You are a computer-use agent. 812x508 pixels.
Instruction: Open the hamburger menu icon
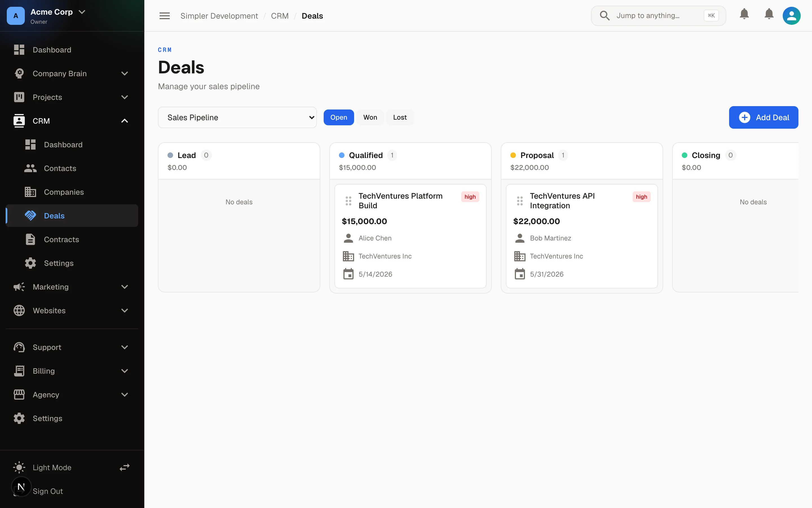coord(164,16)
